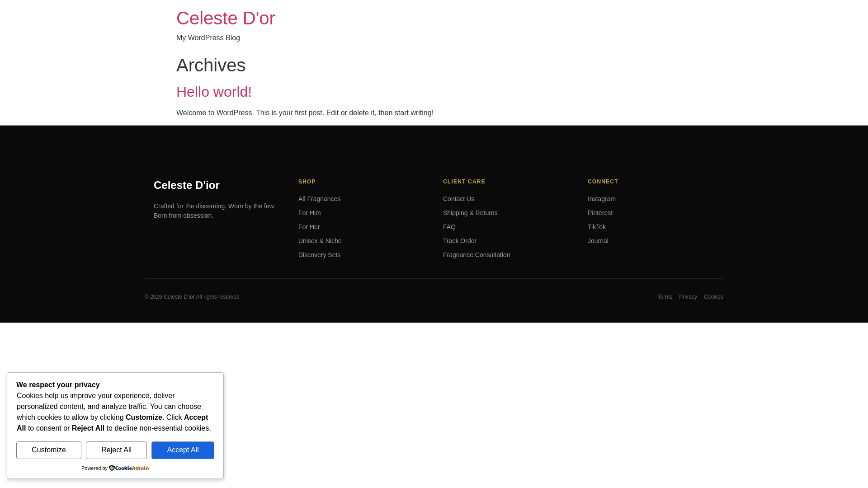Open the FAQ footer link
Viewport: 868px width, 488px height.
(x=449, y=227)
